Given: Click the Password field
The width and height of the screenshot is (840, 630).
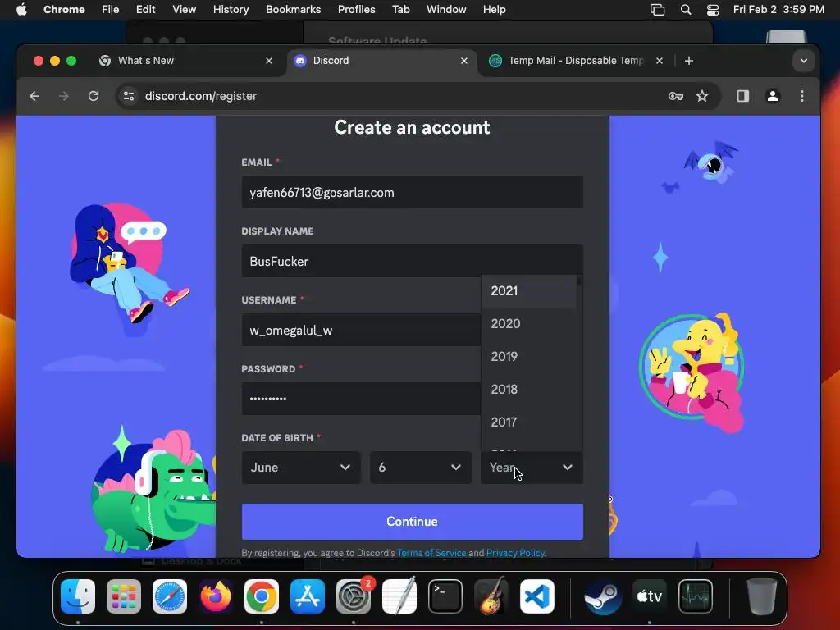Looking at the screenshot, I should (361, 399).
